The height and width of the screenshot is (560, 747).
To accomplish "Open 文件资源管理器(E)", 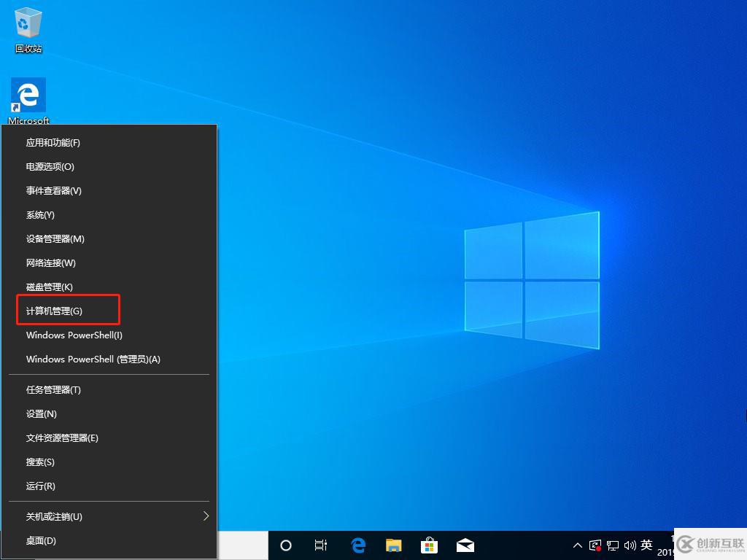I will 109,438.
